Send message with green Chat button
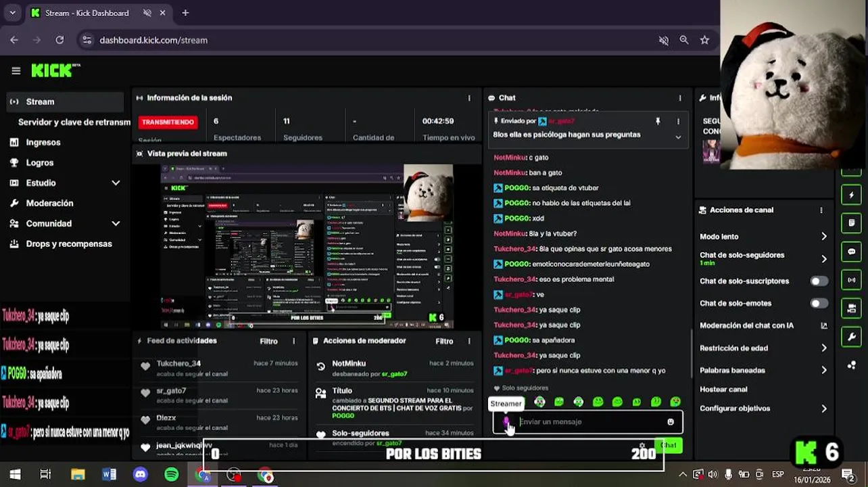 (669, 445)
